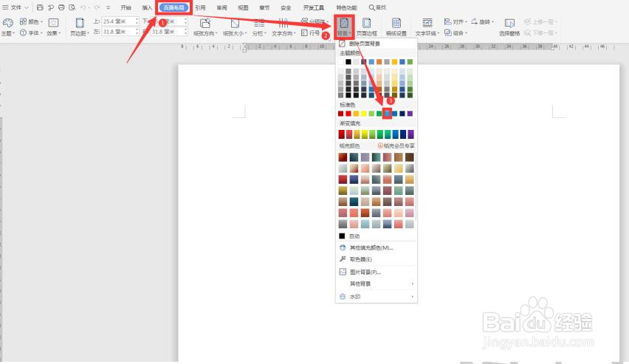Open the 文字方向 text direction dropdown
Image resolution: width=629 pixels, height=364 pixels.
[283, 27]
